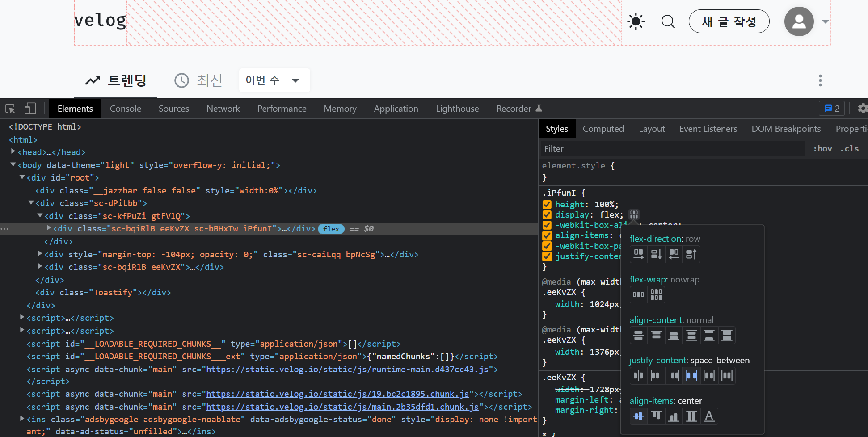Click the 새 글 작성 button

pos(729,21)
